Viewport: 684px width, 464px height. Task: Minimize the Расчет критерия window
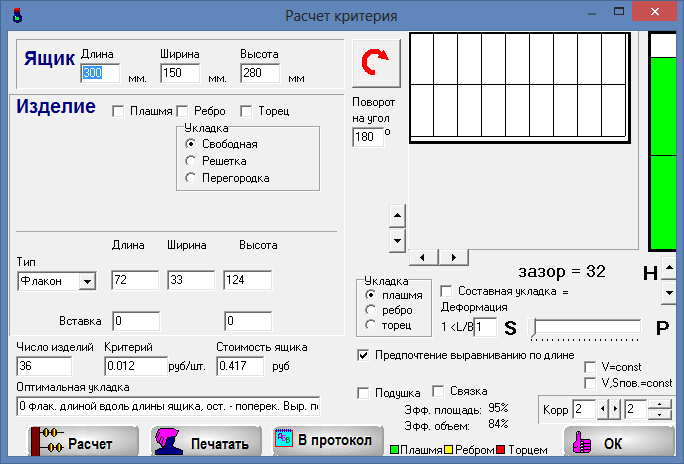point(592,12)
